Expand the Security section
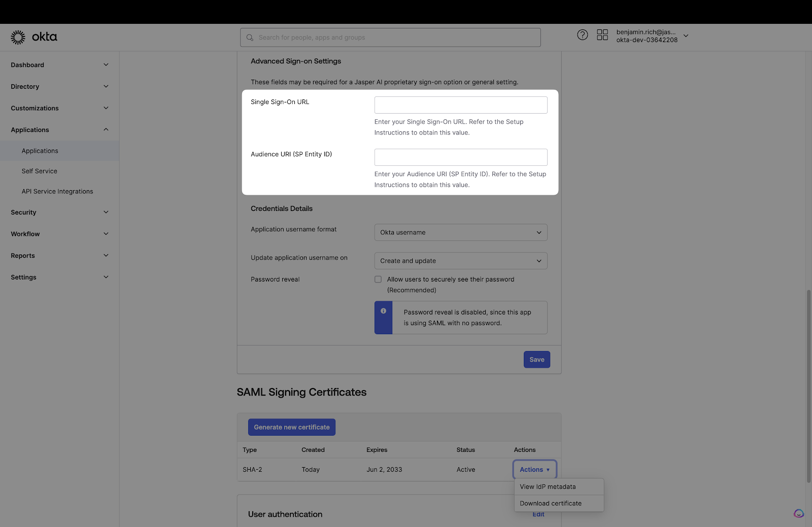Viewport: 812px width, 527px height. coord(59,213)
